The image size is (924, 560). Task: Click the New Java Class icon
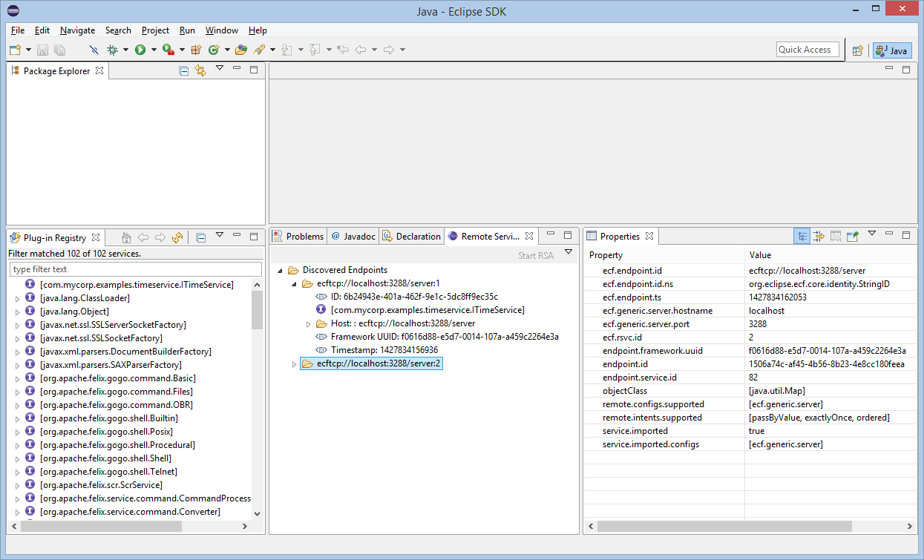[214, 50]
